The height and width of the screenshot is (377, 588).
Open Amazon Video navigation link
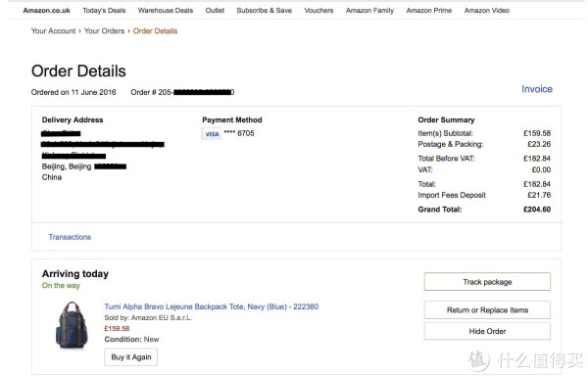487,11
